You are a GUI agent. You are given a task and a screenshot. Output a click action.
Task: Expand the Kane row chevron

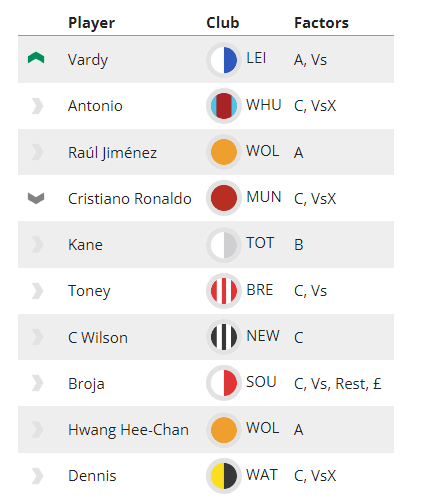point(37,245)
